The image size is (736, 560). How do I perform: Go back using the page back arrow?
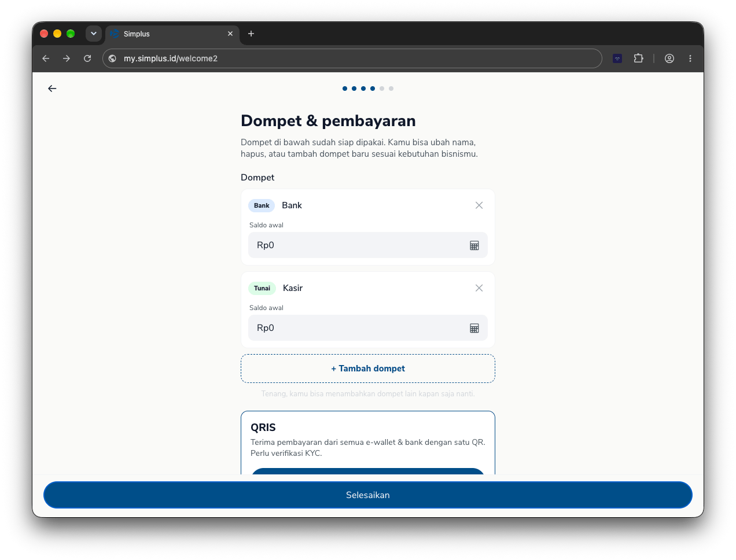pos(52,89)
